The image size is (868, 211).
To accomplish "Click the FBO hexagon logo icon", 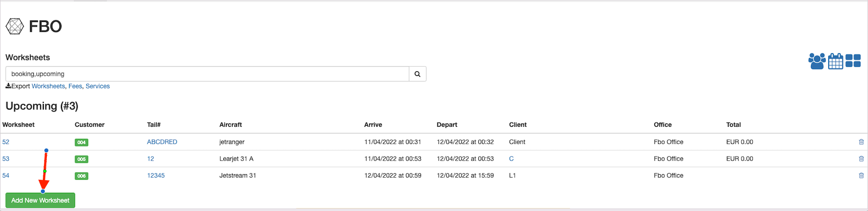I will point(15,26).
